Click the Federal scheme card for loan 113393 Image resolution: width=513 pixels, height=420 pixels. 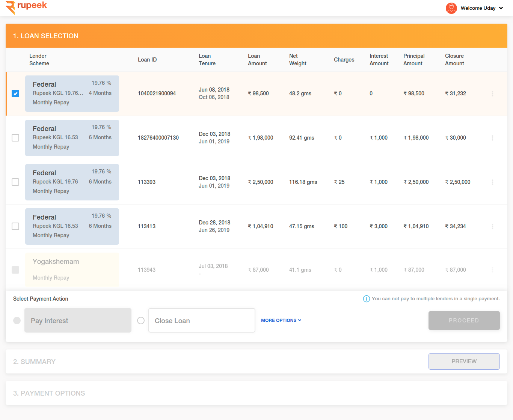tap(72, 182)
